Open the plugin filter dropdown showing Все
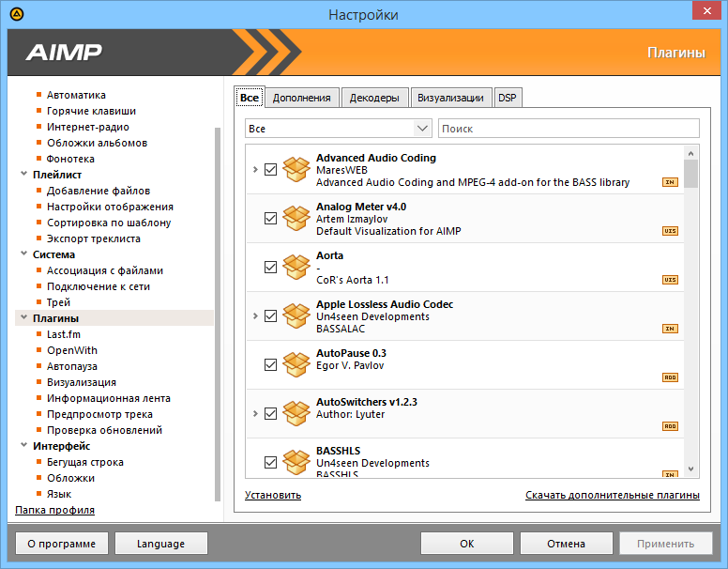Image resolution: width=728 pixels, height=569 pixels. click(x=338, y=129)
